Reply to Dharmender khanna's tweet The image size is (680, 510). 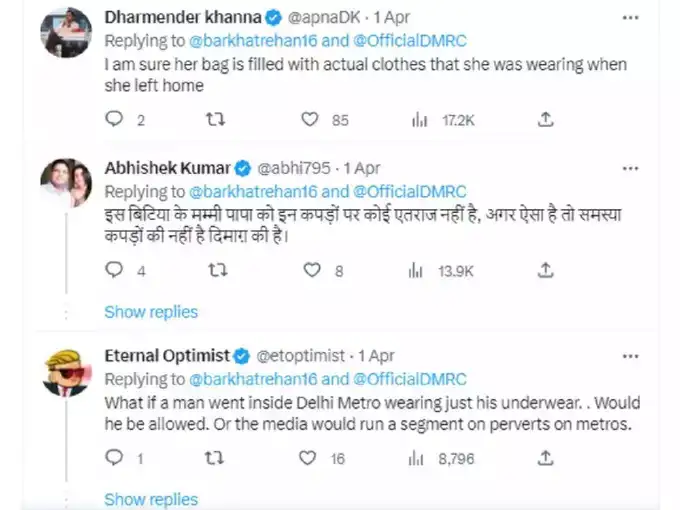click(x=114, y=120)
